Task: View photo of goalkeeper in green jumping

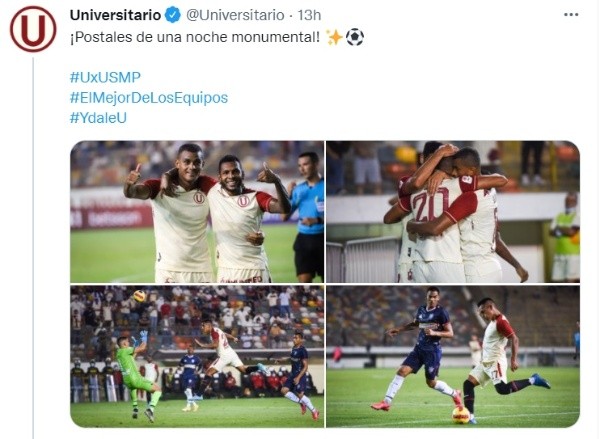Action: pyautogui.click(x=197, y=356)
